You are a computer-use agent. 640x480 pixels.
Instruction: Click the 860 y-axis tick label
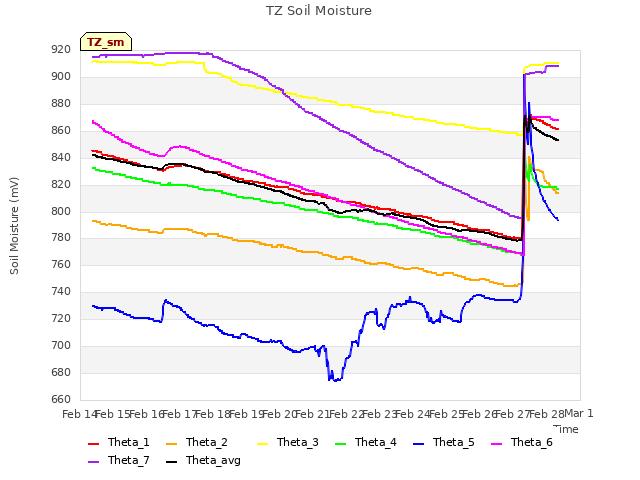(61, 131)
